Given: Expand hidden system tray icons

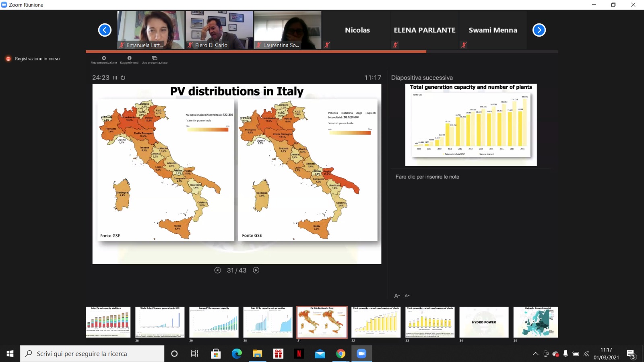Looking at the screenshot, I should (x=535, y=354).
